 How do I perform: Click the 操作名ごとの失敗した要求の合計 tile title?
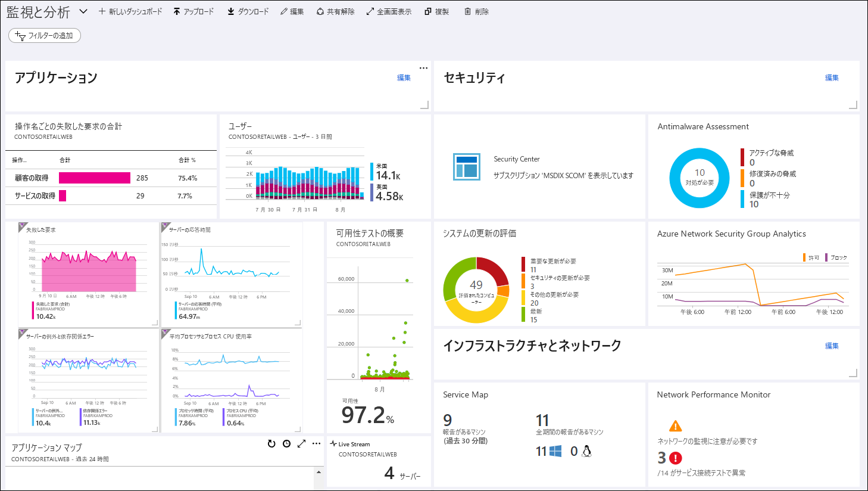68,126
